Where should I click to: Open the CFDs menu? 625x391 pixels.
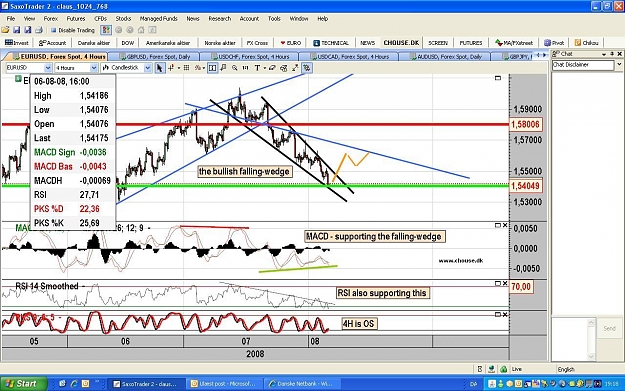coord(100,19)
